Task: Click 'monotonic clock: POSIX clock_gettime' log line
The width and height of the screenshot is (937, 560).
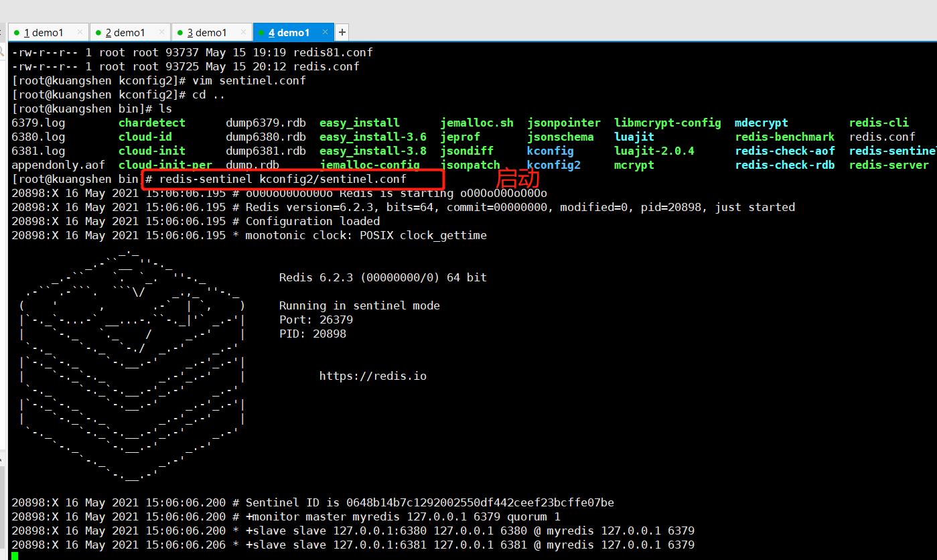Action: pyautogui.click(x=249, y=235)
